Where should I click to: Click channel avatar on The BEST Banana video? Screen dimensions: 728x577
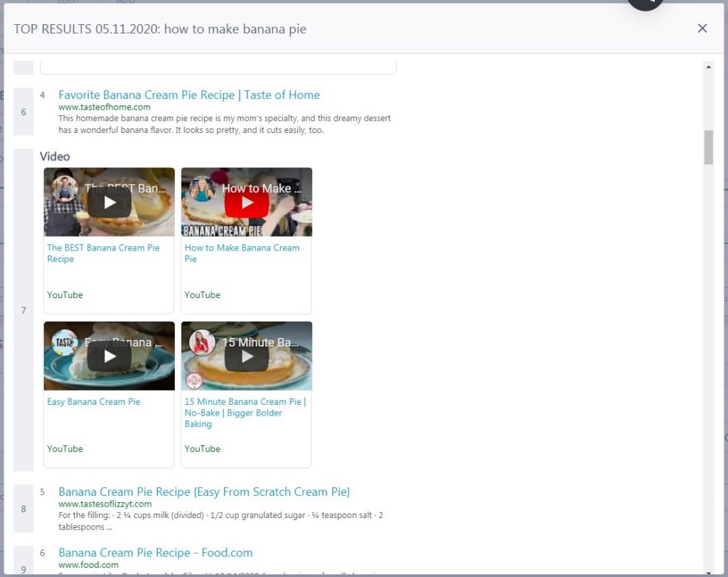(x=65, y=188)
